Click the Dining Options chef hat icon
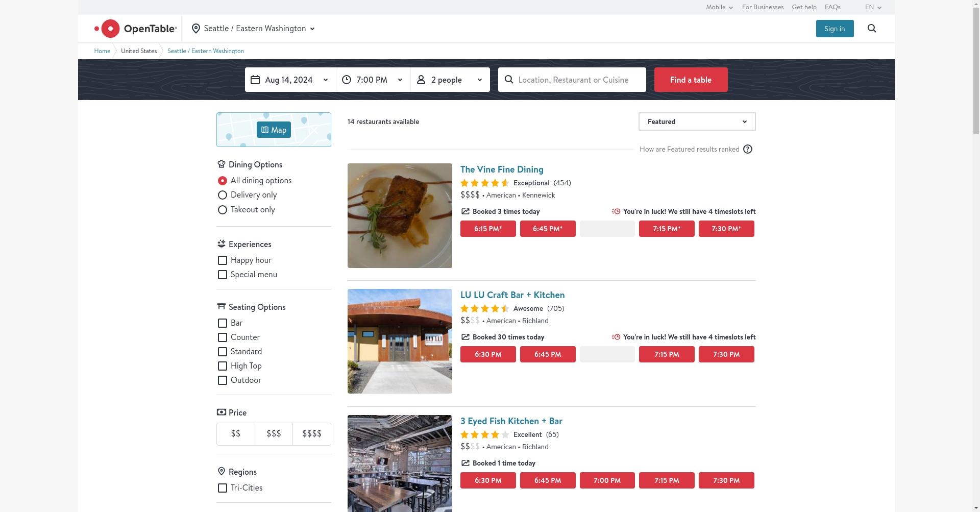This screenshot has height=512, width=980. click(x=221, y=164)
